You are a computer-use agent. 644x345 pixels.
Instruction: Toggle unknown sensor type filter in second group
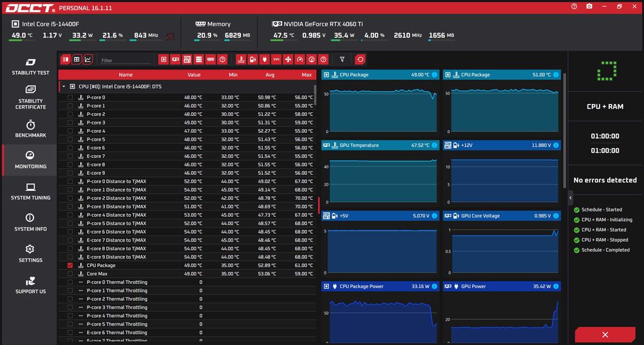click(x=323, y=59)
